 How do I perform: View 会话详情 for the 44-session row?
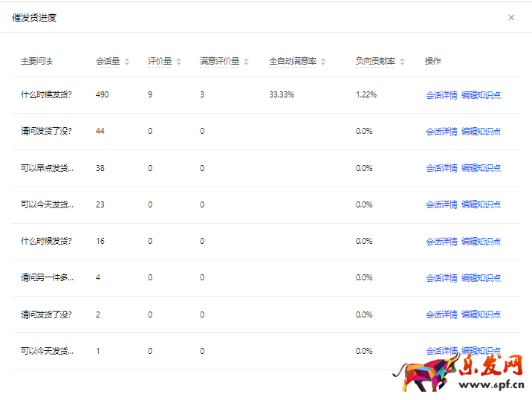tap(441, 132)
